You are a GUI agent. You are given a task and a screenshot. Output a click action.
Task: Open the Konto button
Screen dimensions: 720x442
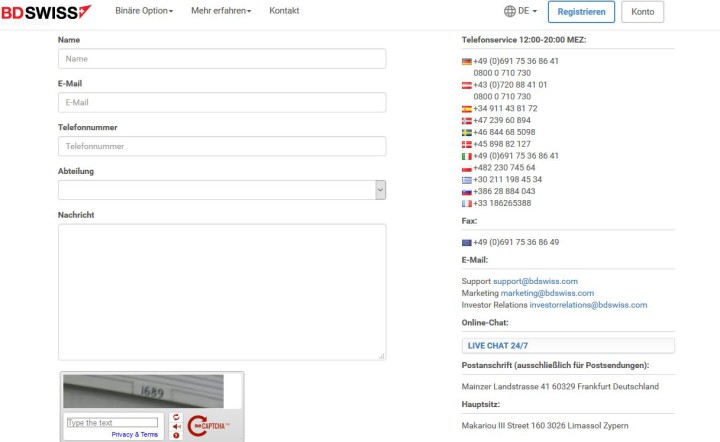pos(642,12)
